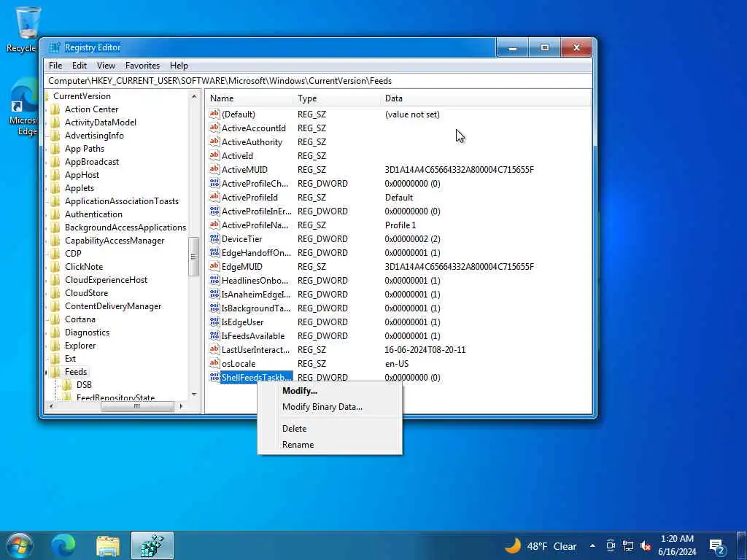Image resolution: width=747 pixels, height=560 pixels.
Task: Expand the Diagnostics key arrow
Action: pos(47,332)
